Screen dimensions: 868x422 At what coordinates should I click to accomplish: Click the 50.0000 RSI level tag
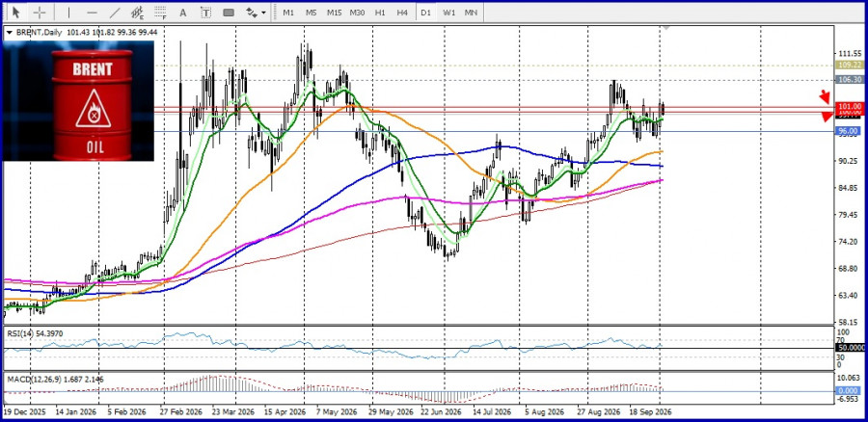pyautogui.click(x=849, y=348)
